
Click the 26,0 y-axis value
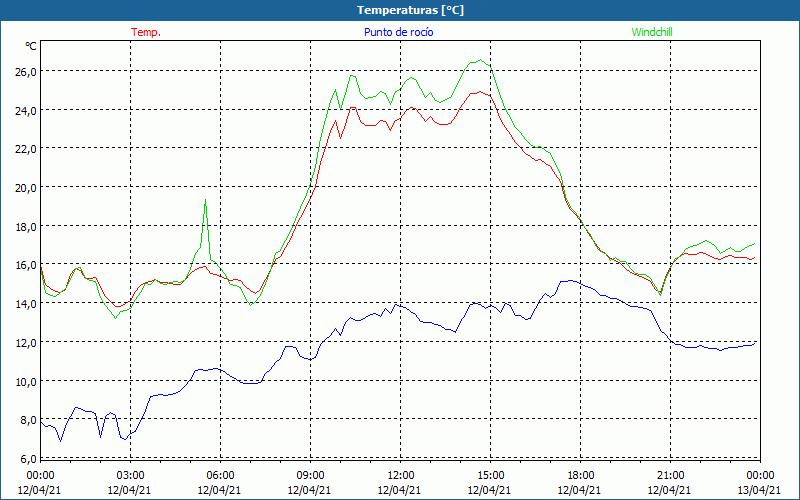tap(26, 71)
